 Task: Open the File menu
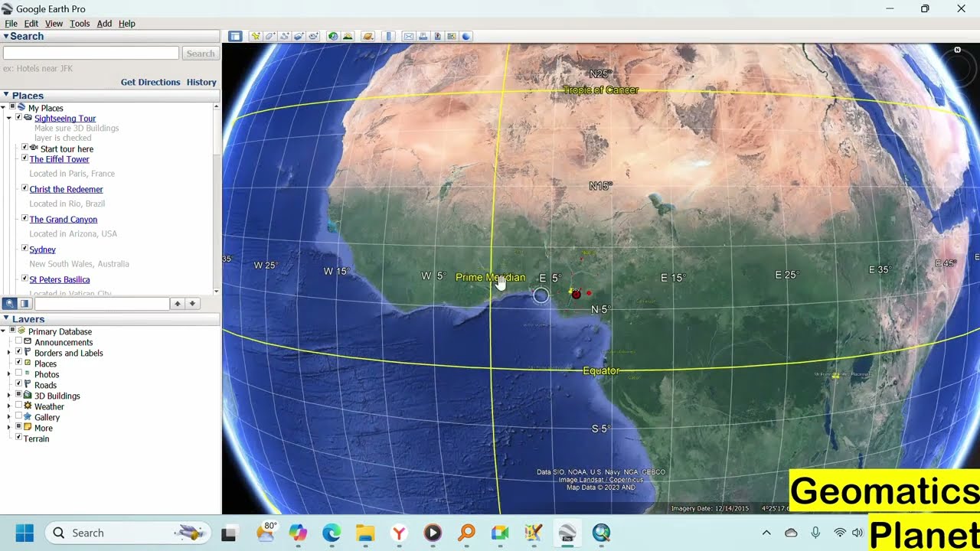[x=11, y=24]
